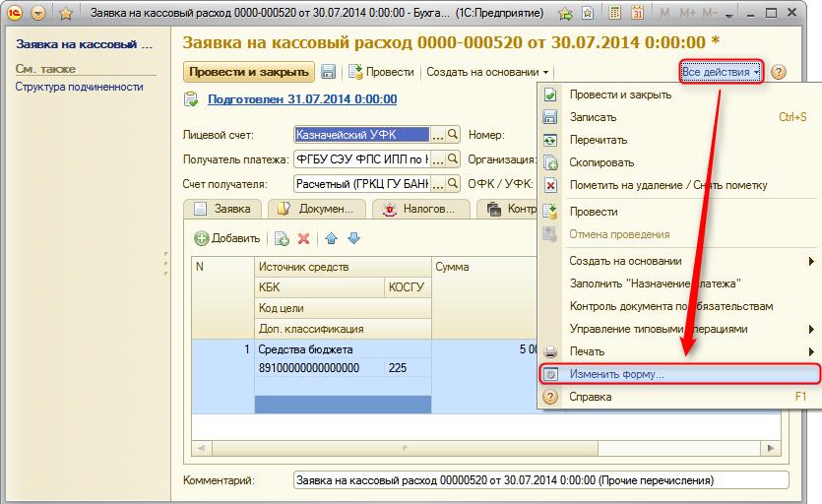Click the Источник средств column header

point(343,267)
